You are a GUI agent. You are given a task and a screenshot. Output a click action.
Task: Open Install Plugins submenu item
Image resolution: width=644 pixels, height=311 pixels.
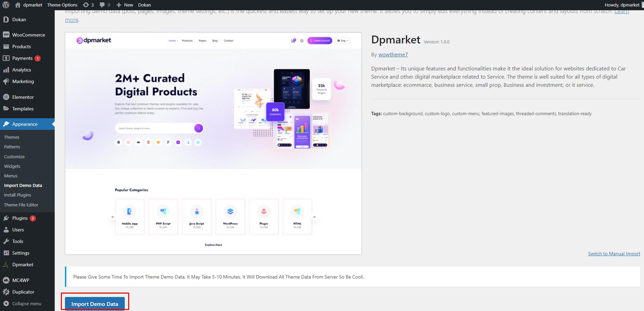point(17,195)
